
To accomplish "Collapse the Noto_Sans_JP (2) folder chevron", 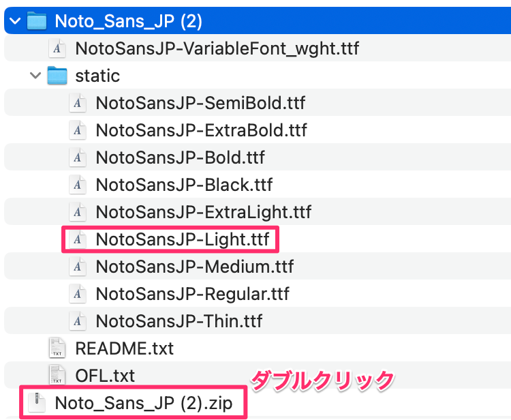I will [x=15, y=21].
